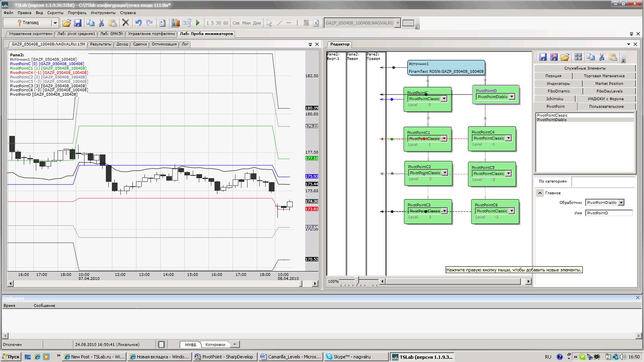644x362 pixels.
Task: Click the green Run script play icon
Action: [x=198, y=23]
